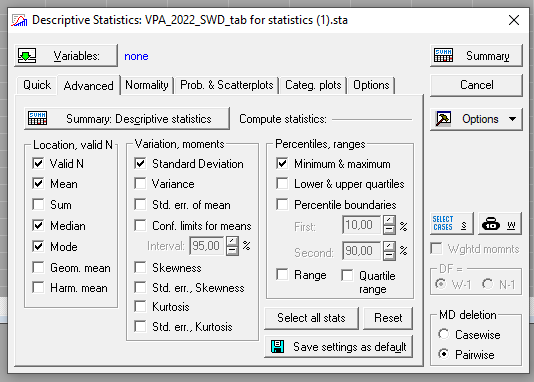Enable the Variance checkbox
534x382 pixels.
[140, 184]
